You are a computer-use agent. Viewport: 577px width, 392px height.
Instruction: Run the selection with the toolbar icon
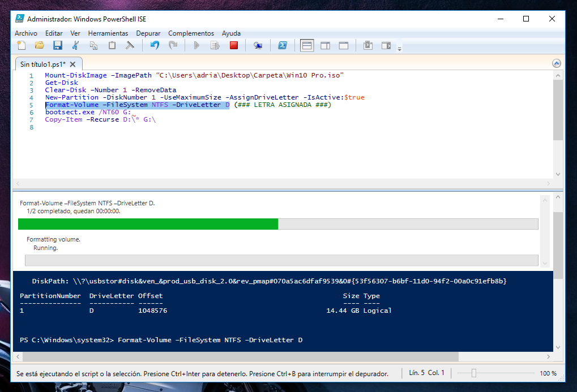(215, 46)
